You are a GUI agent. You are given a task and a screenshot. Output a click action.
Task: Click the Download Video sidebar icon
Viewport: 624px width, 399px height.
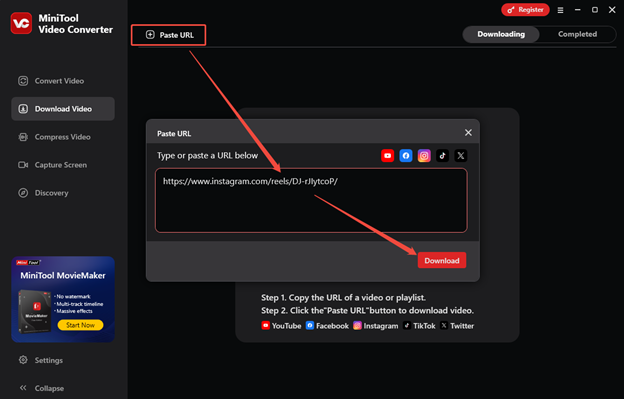click(x=23, y=109)
